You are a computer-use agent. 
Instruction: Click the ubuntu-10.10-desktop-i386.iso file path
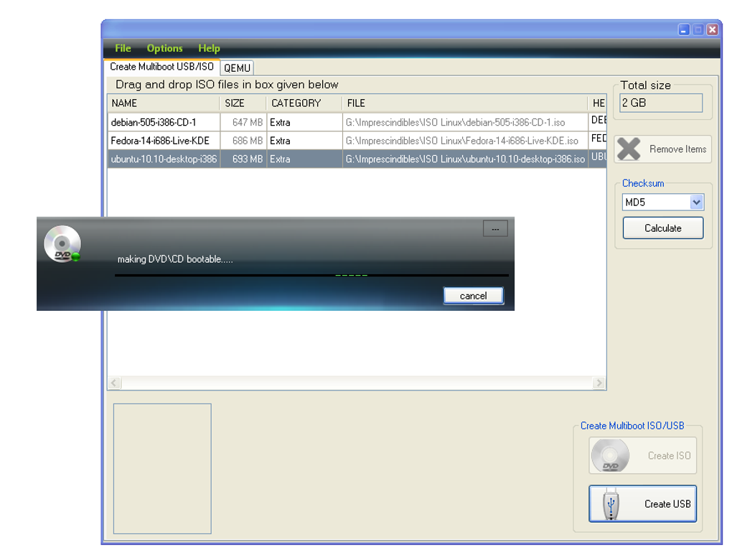click(x=465, y=159)
